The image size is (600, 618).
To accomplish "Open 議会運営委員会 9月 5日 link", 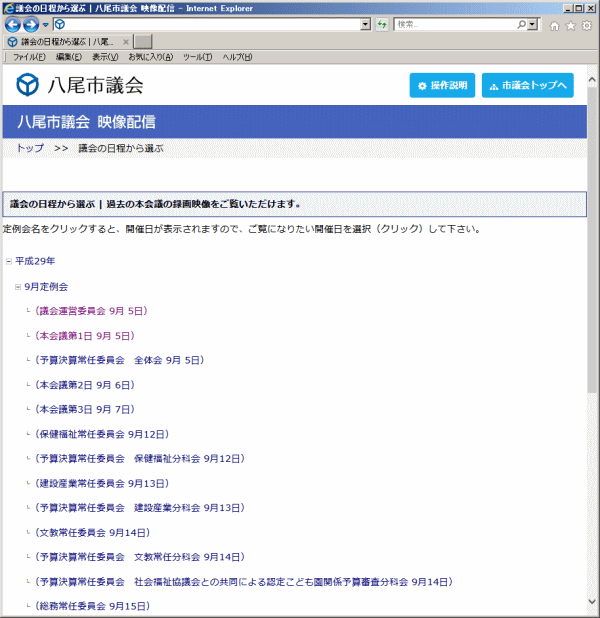I will tap(91, 311).
